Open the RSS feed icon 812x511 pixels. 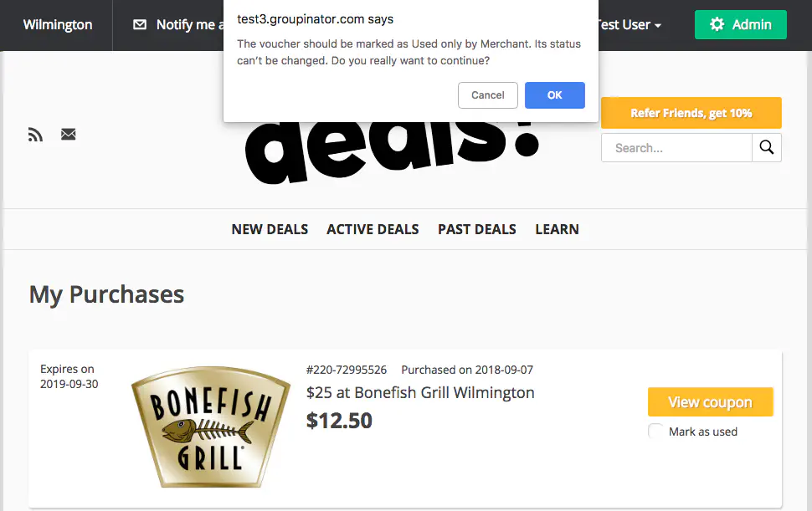pyautogui.click(x=35, y=134)
